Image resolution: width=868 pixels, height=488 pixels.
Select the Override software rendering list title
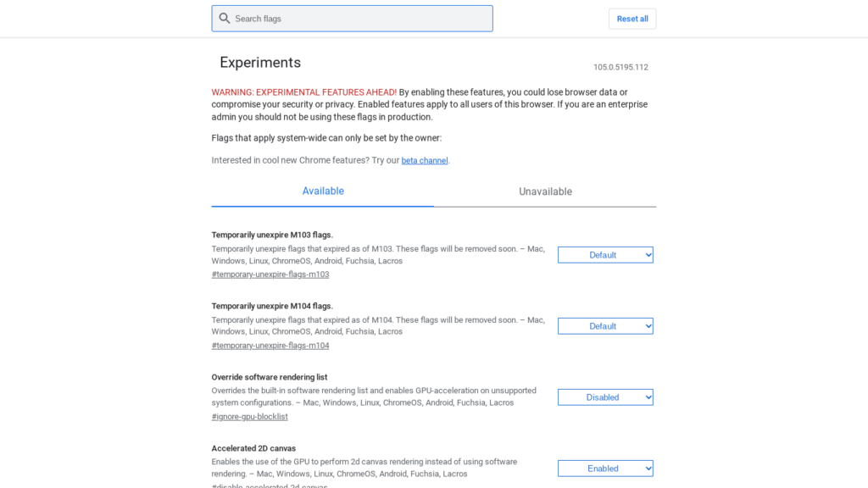point(269,377)
